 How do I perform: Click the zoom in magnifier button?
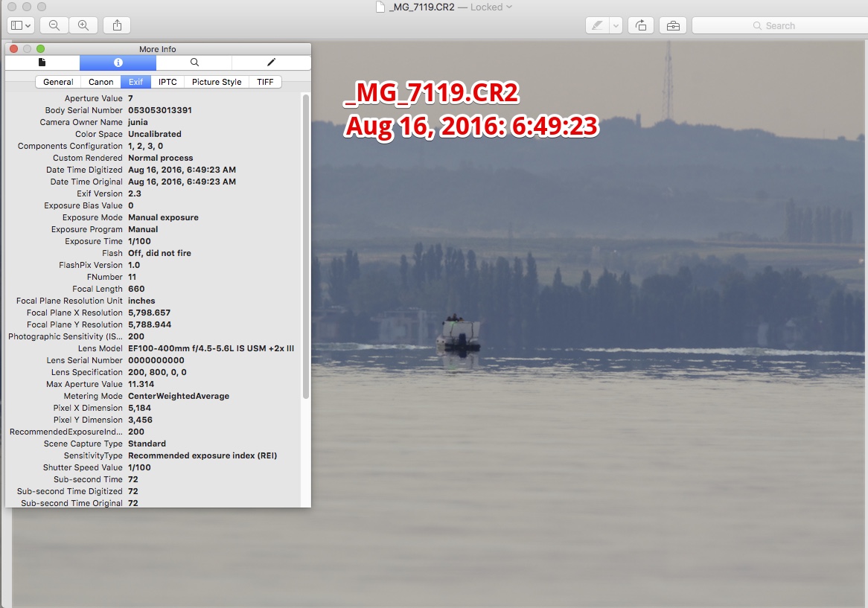83,25
